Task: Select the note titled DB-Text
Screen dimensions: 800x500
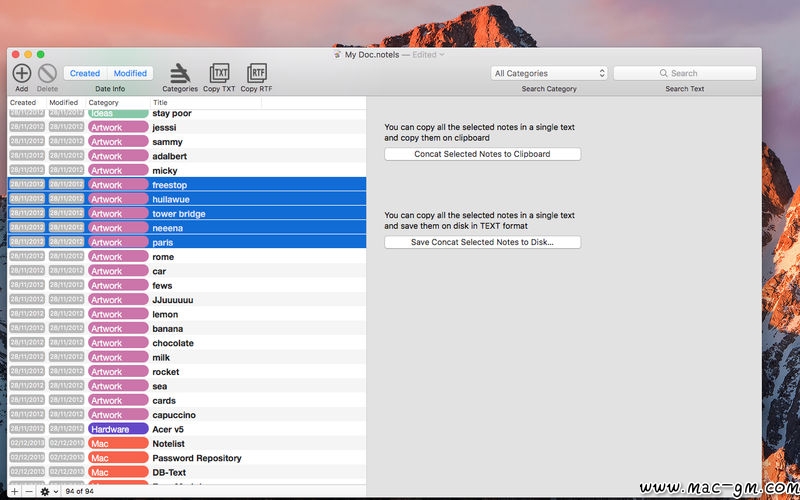Action: [187, 472]
